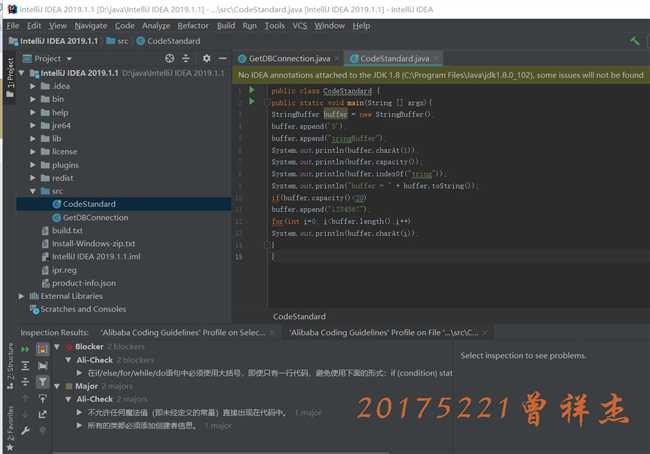Open the Navigate menu

[91, 26]
